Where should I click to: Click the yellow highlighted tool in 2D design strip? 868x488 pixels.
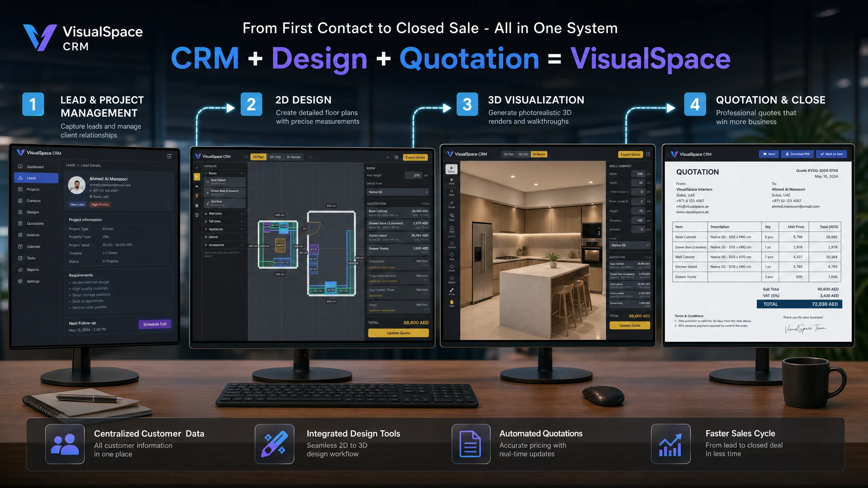pos(197,177)
